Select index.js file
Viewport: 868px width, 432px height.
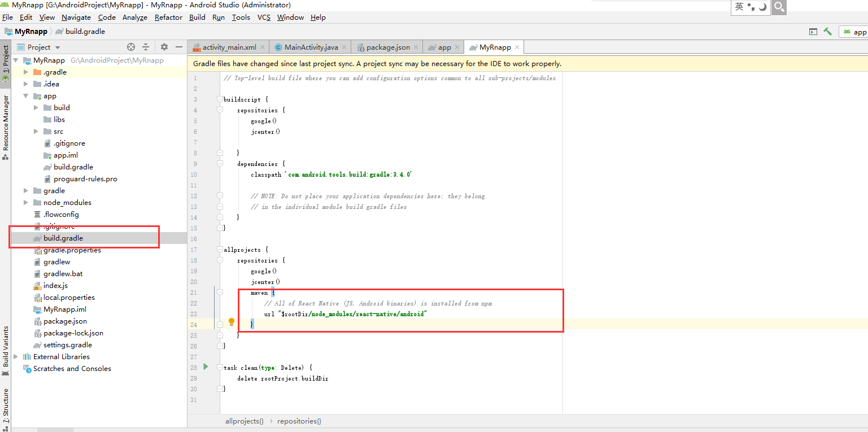tap(55, 286)
